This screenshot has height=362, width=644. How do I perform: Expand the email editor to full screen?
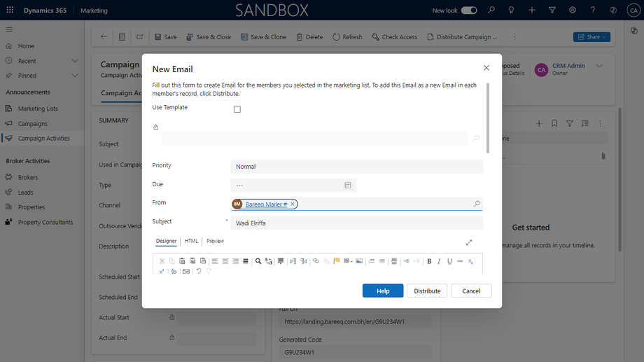coord(469,242)
